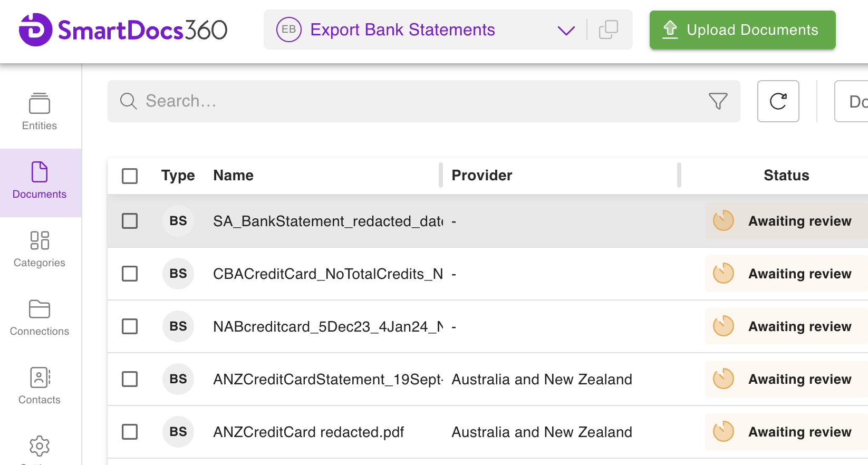Open Awaiting review status of NABcreditcard row
This screenshot has width=868, height=465.
[x=786, y=326]
